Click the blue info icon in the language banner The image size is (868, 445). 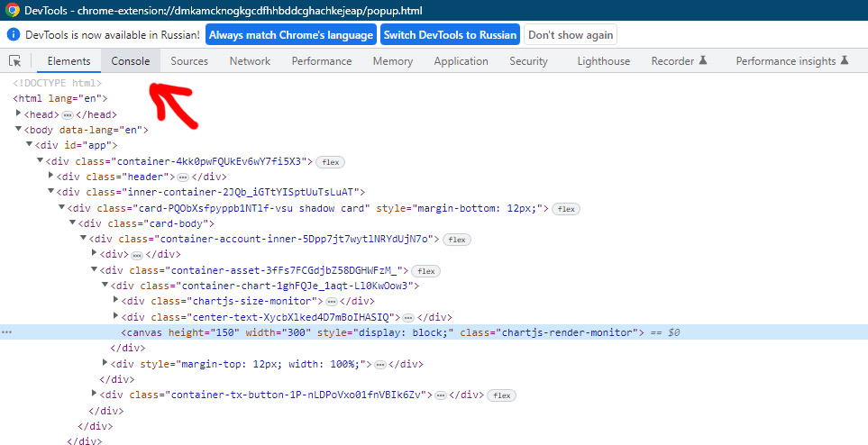pyautogui.click(x=14, y=34)
